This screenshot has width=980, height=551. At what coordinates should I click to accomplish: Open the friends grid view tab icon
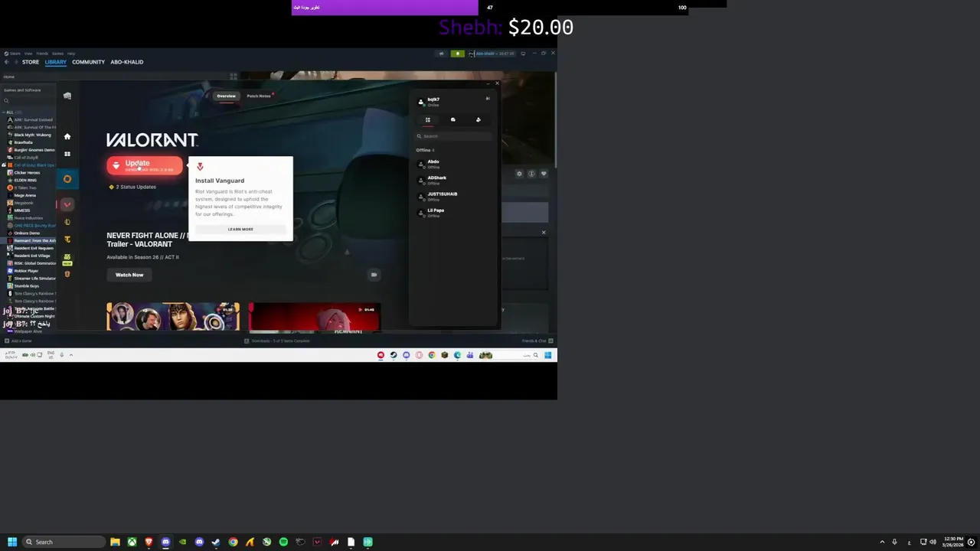[428, 119]
